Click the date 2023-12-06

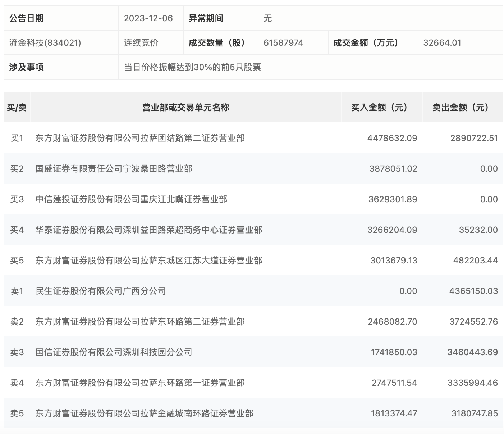coord(148,18)
